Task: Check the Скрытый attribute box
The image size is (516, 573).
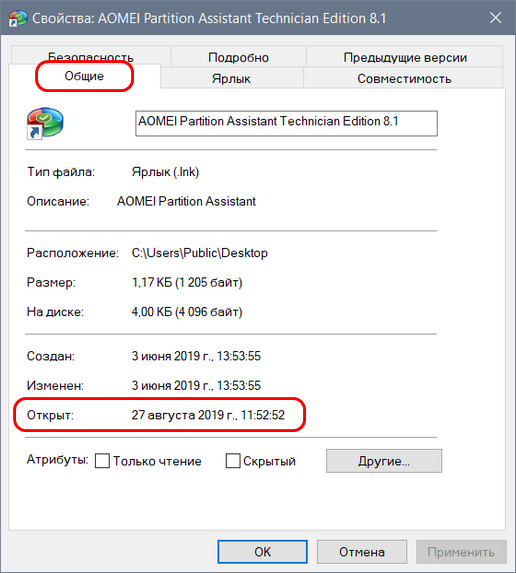Action: pos(233,461)
